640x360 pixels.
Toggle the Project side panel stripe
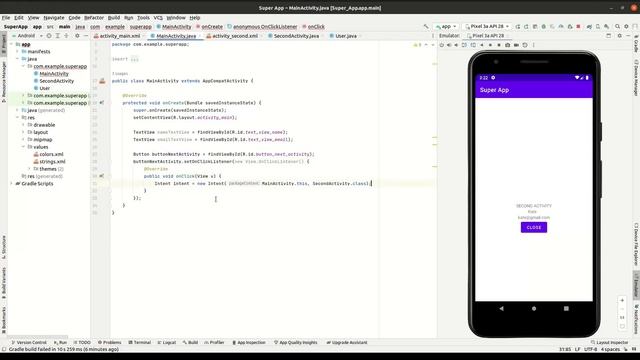4,44
